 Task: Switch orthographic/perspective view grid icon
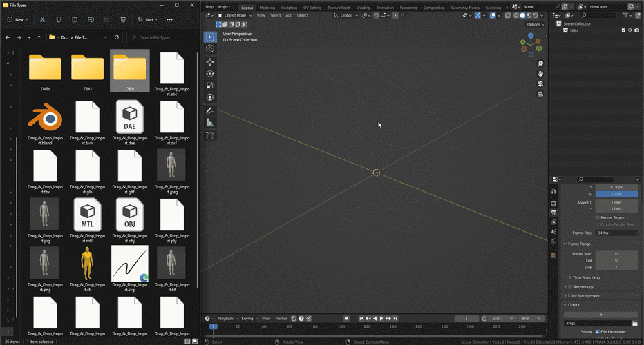pos(540,94)
